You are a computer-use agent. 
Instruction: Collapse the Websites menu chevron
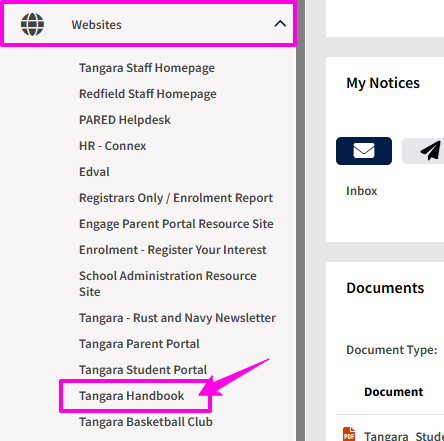(280, 24)
